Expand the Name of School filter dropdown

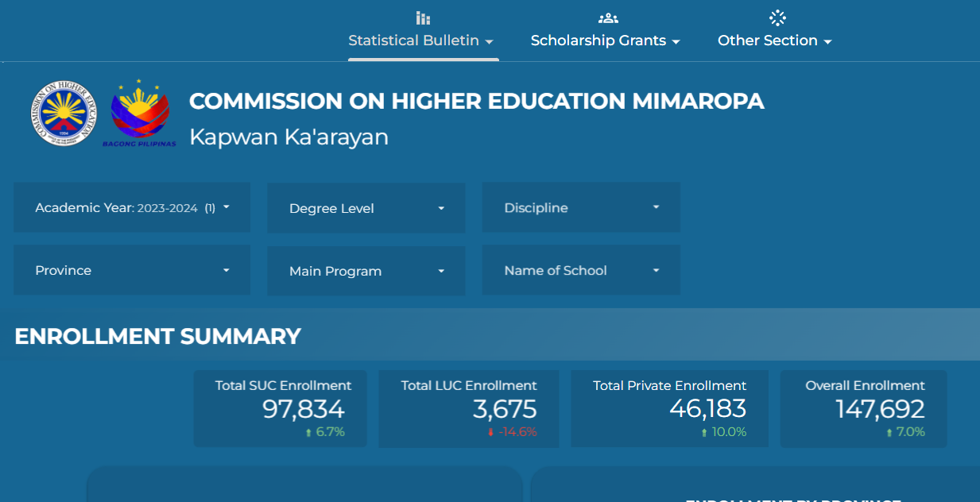click(581, 270)
